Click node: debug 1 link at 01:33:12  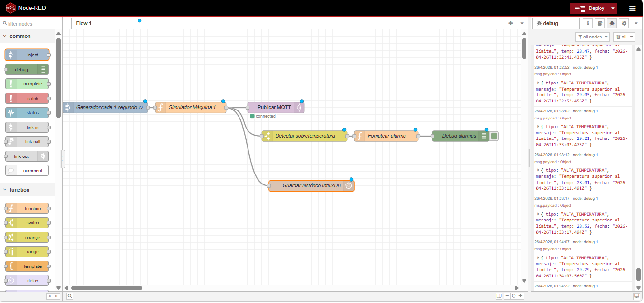[585, 155]
